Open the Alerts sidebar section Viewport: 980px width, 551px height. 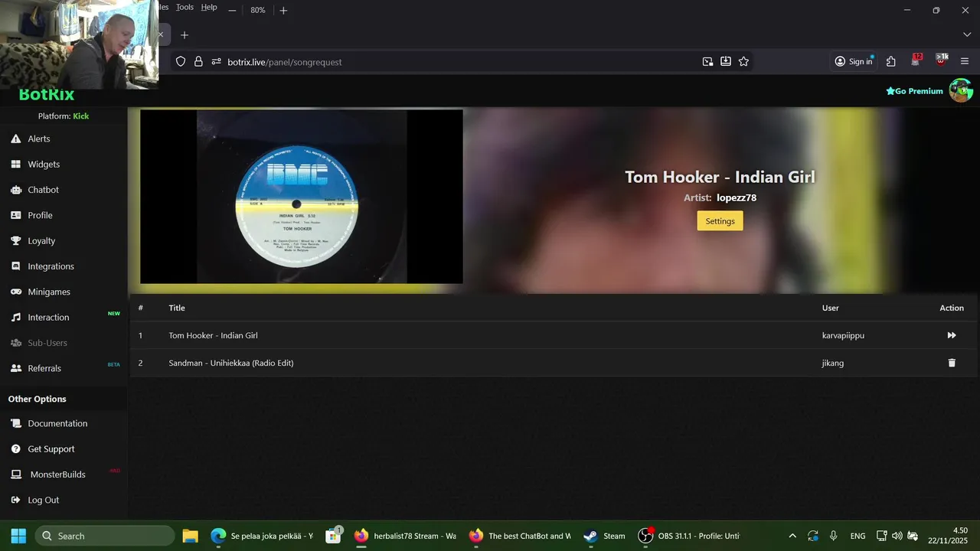(x=38, y=139)
